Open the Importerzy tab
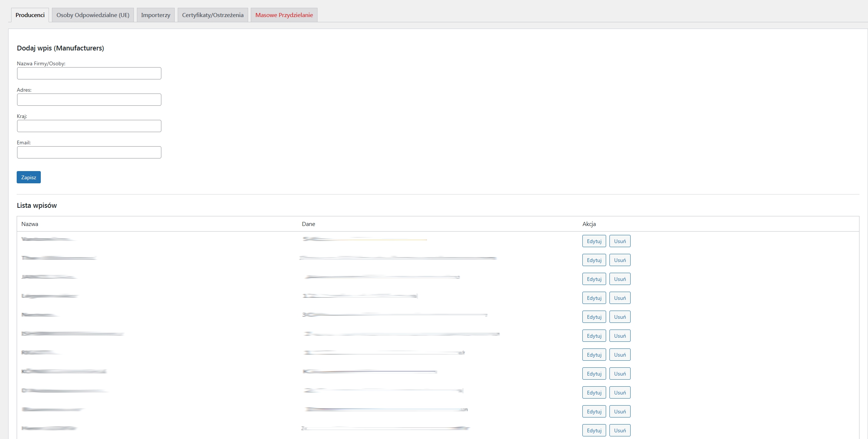Image resolution: width=868 pixels, height=439 pixels. 155,15
